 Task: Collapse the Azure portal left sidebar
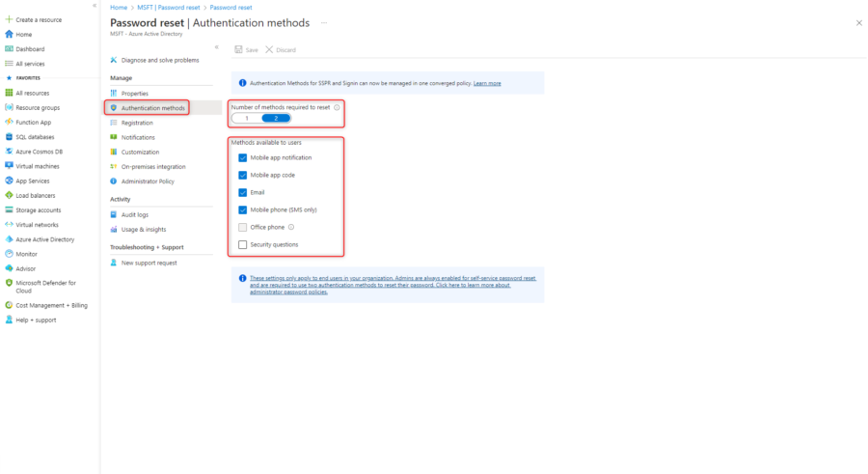pos(94,6)
